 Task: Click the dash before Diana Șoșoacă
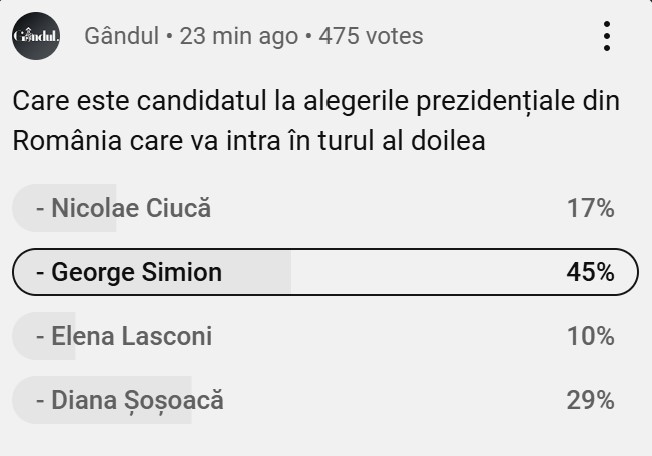(x=40, y=400)
